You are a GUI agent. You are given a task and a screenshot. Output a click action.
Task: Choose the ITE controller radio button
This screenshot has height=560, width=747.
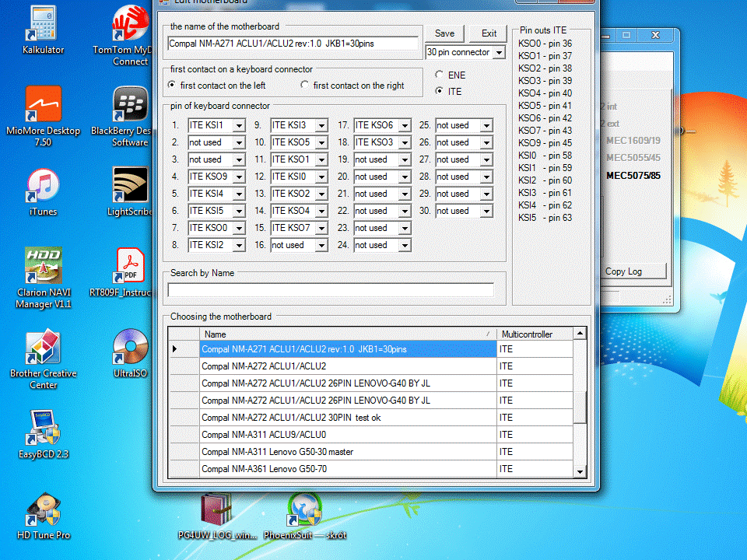[439, 91]
